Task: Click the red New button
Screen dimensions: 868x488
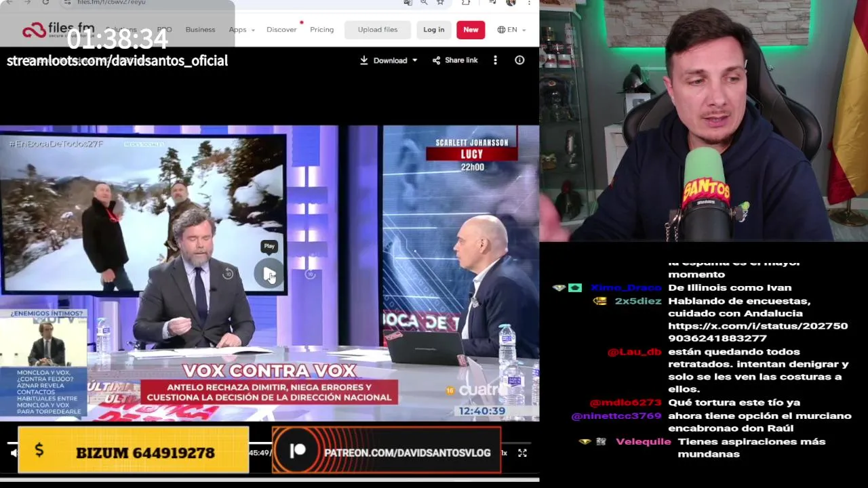Action: [x=471, y=30]
